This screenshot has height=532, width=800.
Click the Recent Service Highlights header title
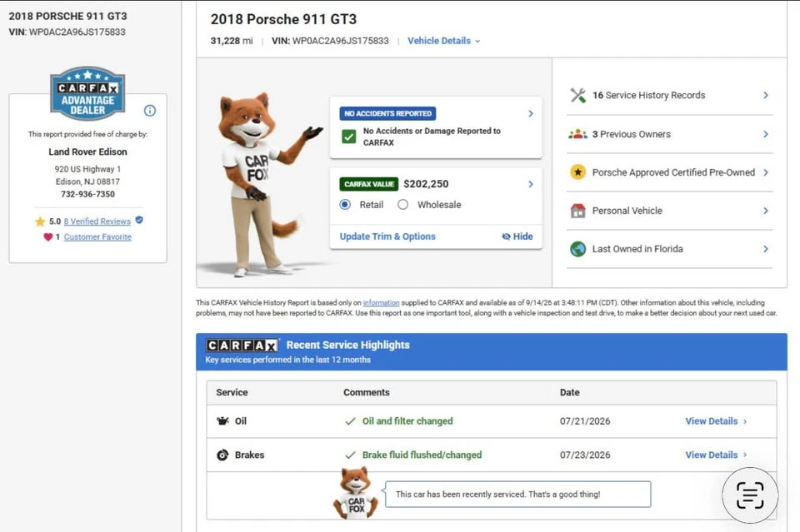click(348, 345)
